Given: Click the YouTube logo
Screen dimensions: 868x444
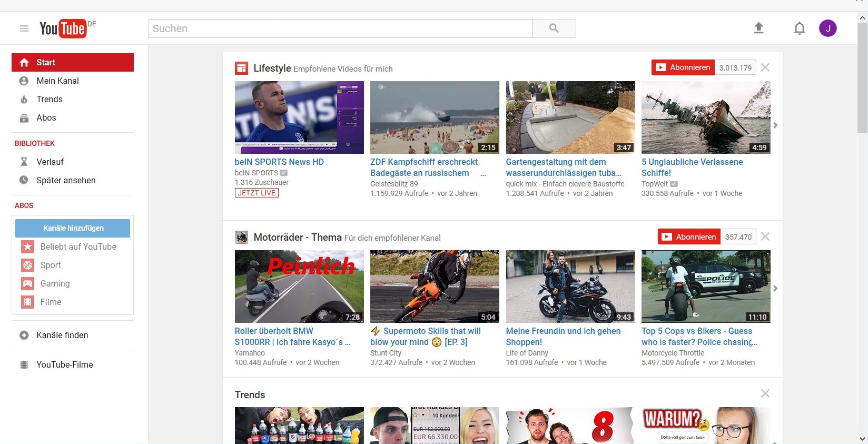Looking at the screenshot, I should (x=63, y=28).
